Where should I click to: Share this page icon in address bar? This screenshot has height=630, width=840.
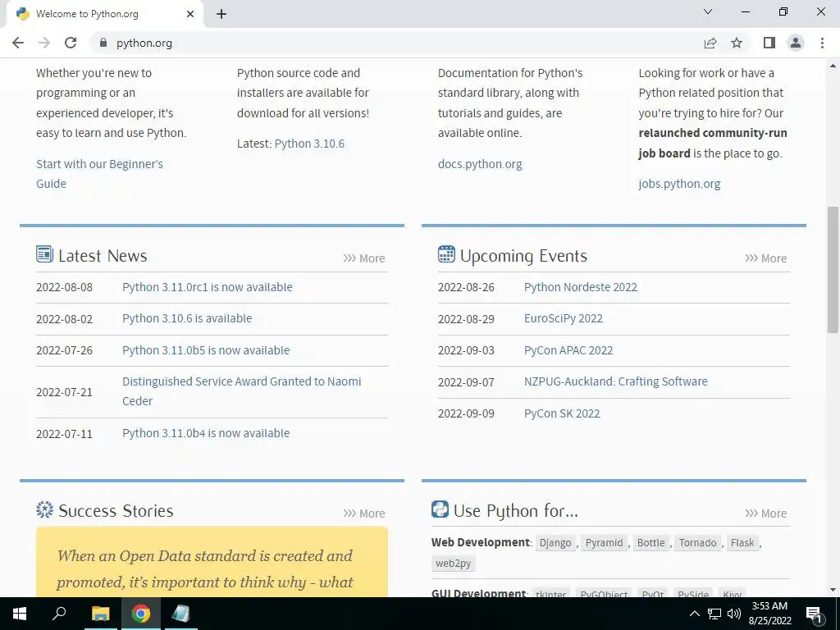(x=710, y=43)
